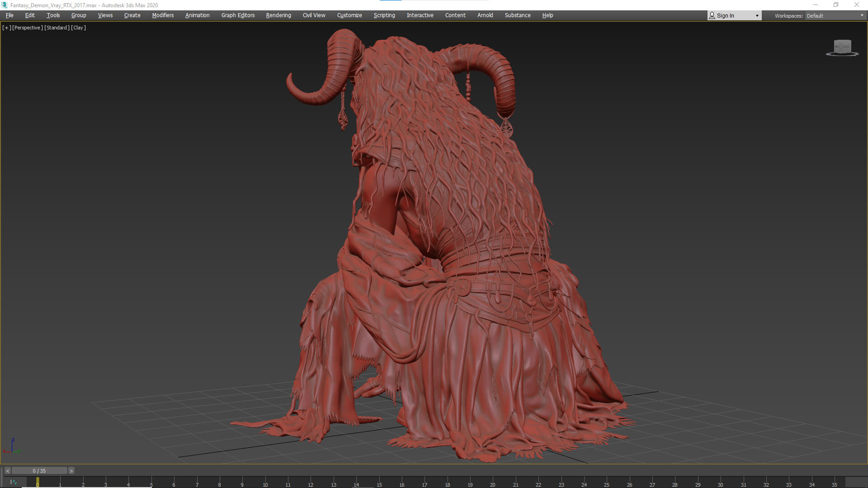Click the user icon beside Sign In
The width and height of the screenshot is (868, 488).
click(x=712, y=16)
